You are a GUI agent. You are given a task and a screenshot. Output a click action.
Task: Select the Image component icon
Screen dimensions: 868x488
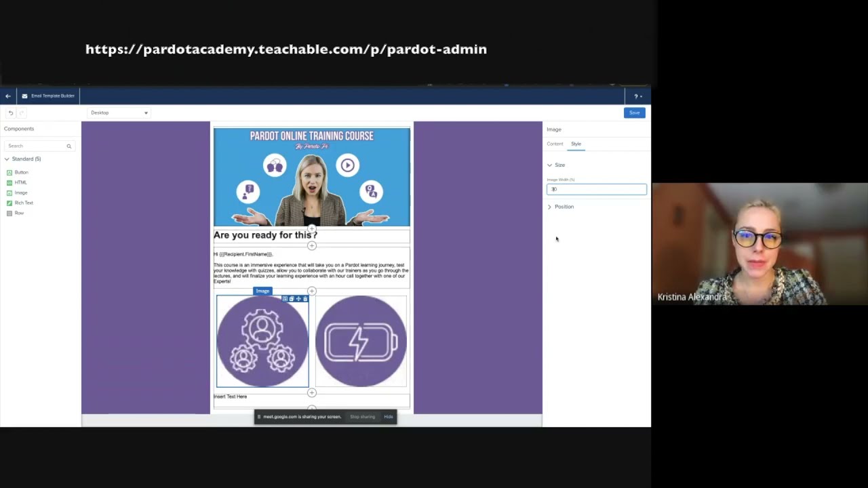[9, 193]
